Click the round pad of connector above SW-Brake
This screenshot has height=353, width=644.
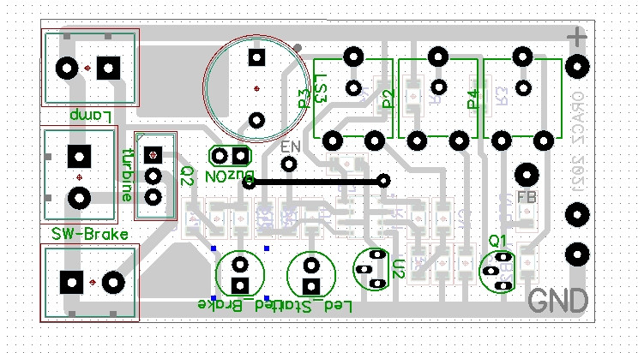tap(79, 198)
